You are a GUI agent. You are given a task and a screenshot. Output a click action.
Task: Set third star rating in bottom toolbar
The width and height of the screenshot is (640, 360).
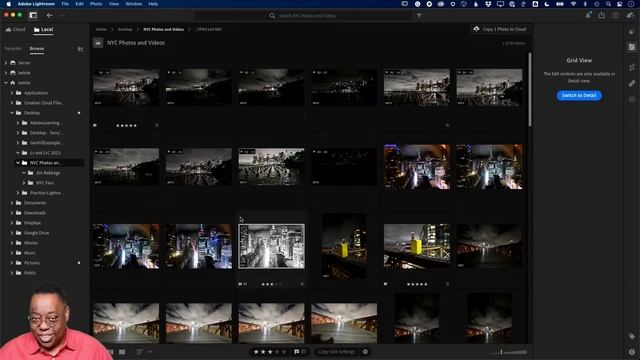[x=270, y=351]
